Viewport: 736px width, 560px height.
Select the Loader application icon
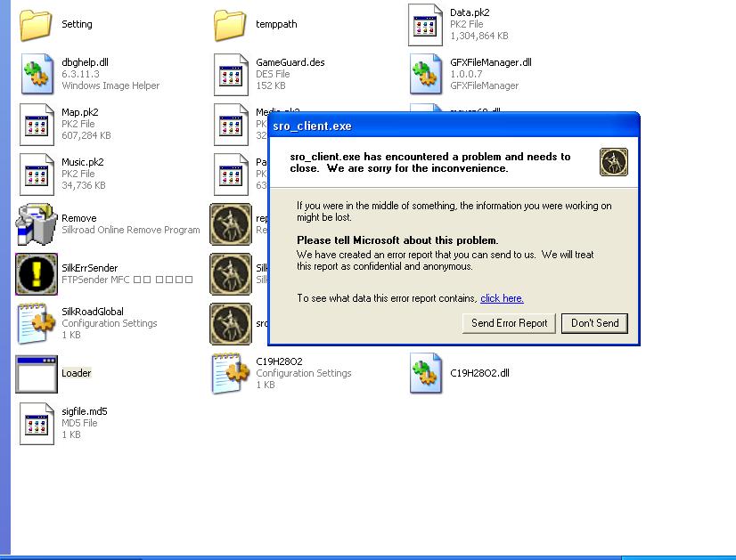37,374
